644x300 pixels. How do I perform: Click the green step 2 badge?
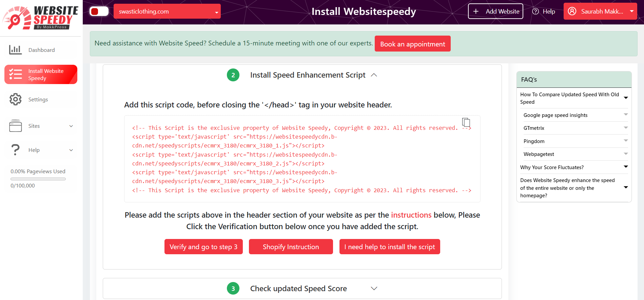(233, 75)
